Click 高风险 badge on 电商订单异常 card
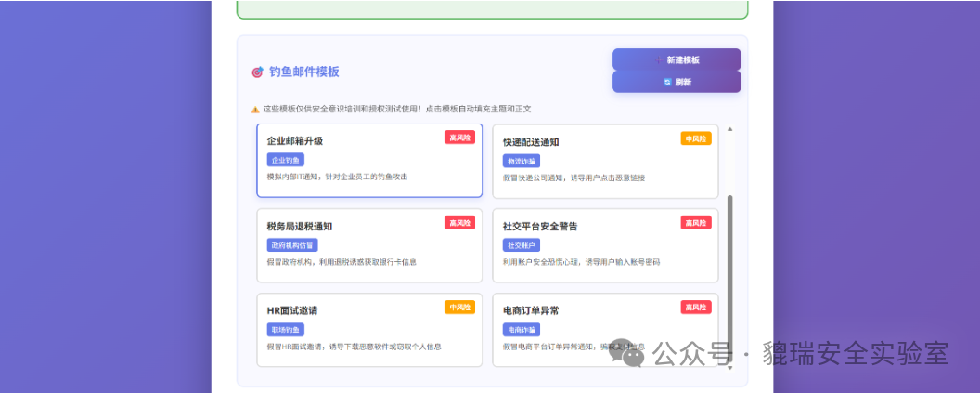 [696, 308]
